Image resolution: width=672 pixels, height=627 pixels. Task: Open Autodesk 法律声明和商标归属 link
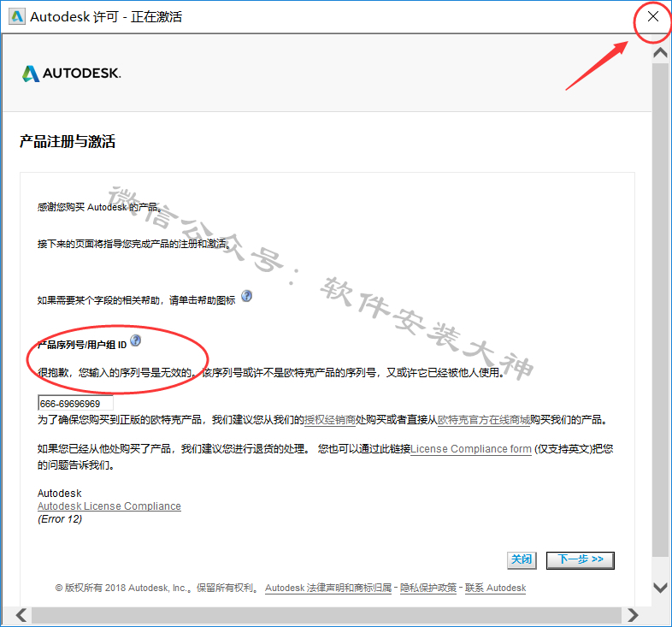pos(328,588)
